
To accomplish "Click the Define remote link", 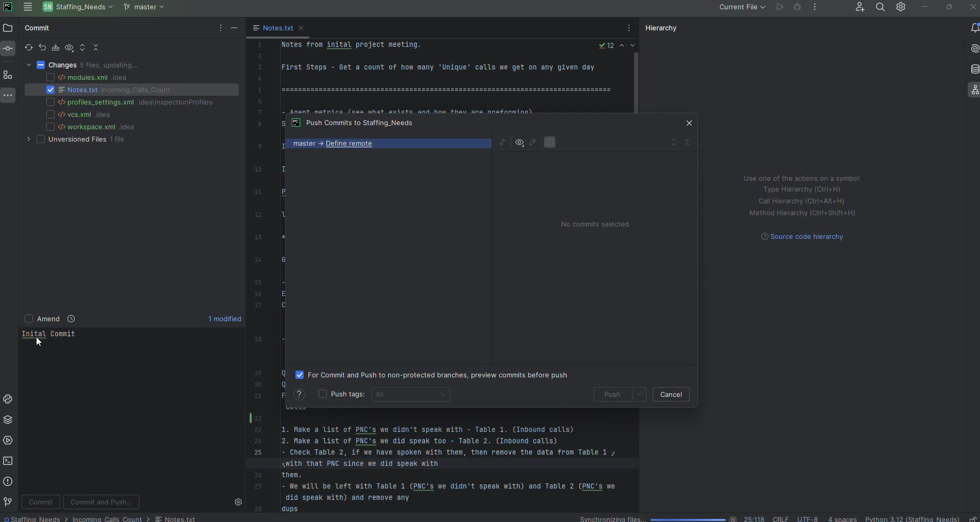I will pos(348,144).
